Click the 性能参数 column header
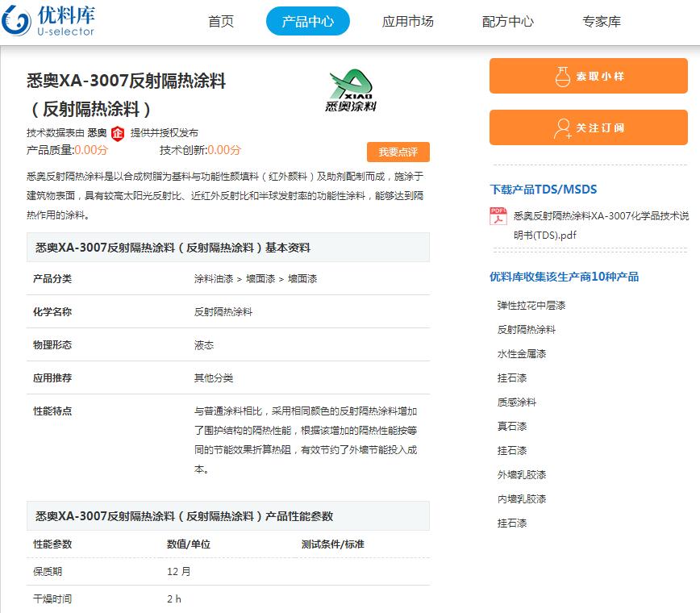Screen dimensions: 700x613 [x=52, y=544]
